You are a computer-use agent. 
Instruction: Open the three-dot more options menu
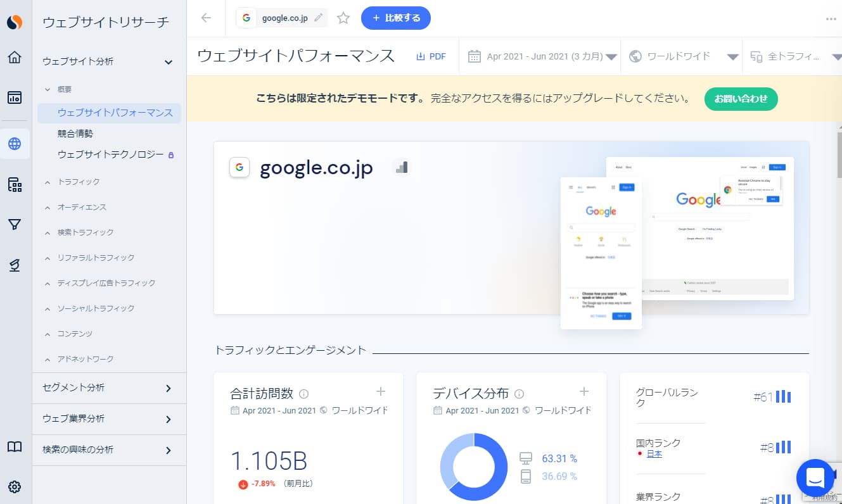pos(831,18)
